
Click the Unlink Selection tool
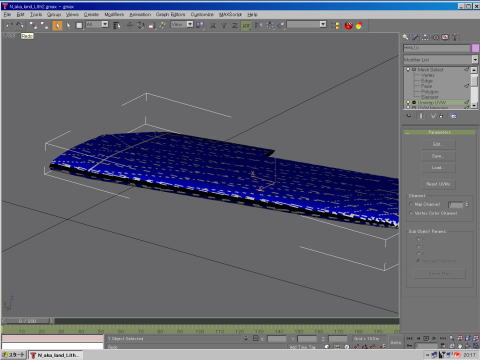pos(44,25)
